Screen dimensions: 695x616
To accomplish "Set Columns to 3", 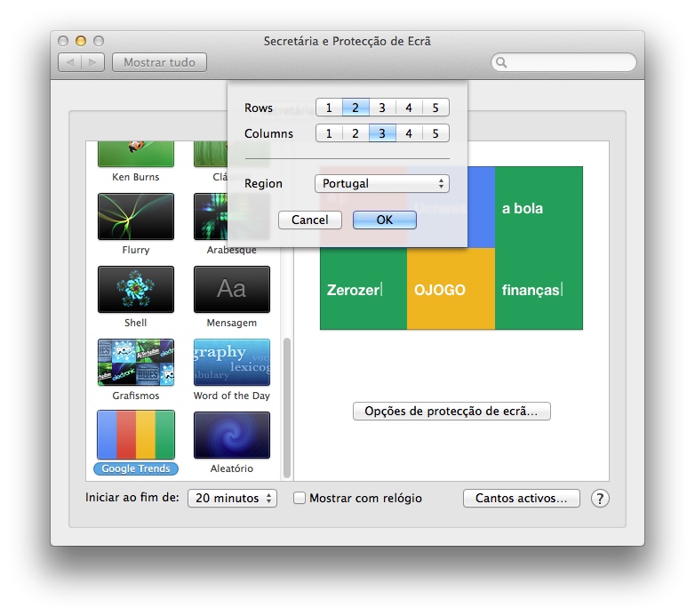I will tap(382, 133).
